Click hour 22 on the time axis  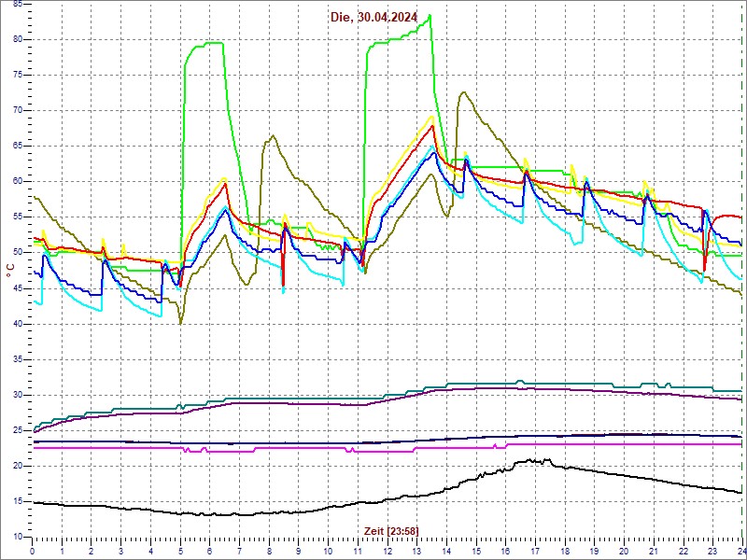tap(684, 551)
